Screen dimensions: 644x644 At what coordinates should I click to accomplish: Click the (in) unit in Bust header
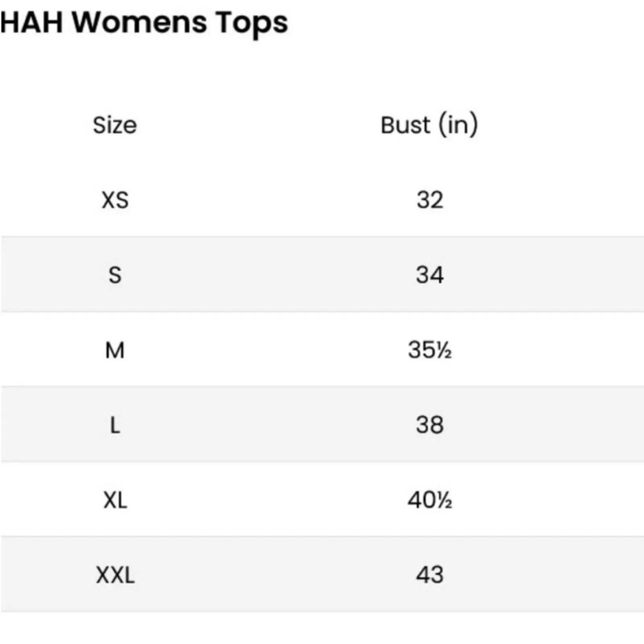pos(458,125)
